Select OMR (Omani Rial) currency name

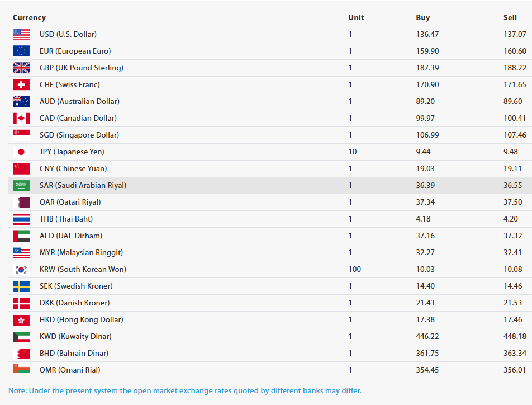(70, 370)
